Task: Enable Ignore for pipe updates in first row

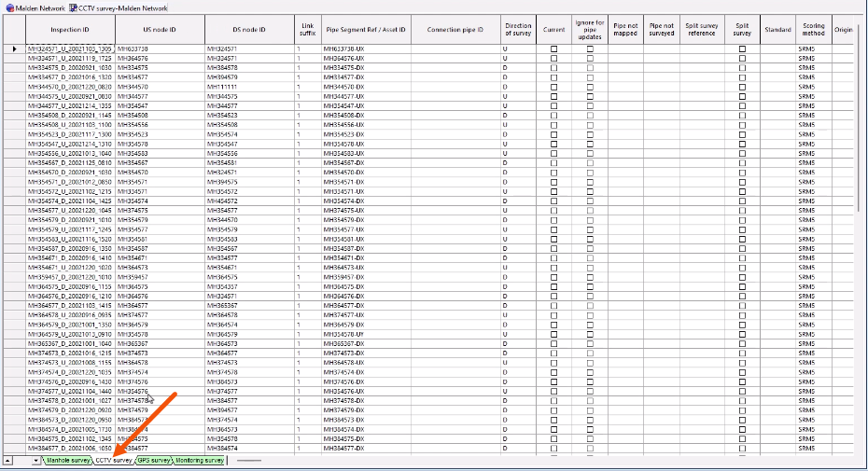Action: (x=590, y=48)
